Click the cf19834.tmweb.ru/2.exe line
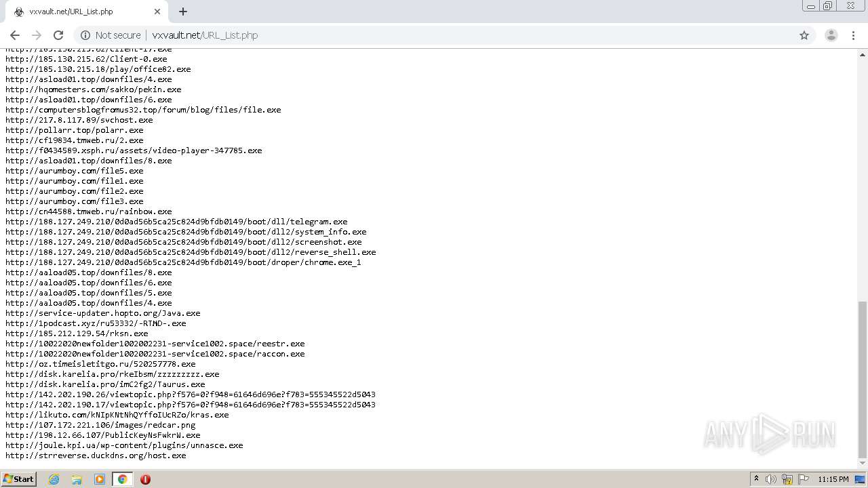Image resolution: width=868 pixels, height=488 pixels. click(x=75, y=140)
